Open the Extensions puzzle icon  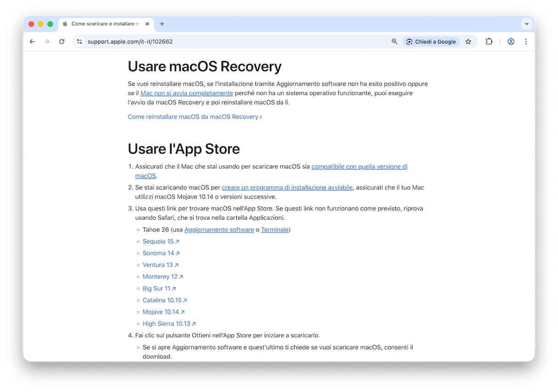[489, 42]
